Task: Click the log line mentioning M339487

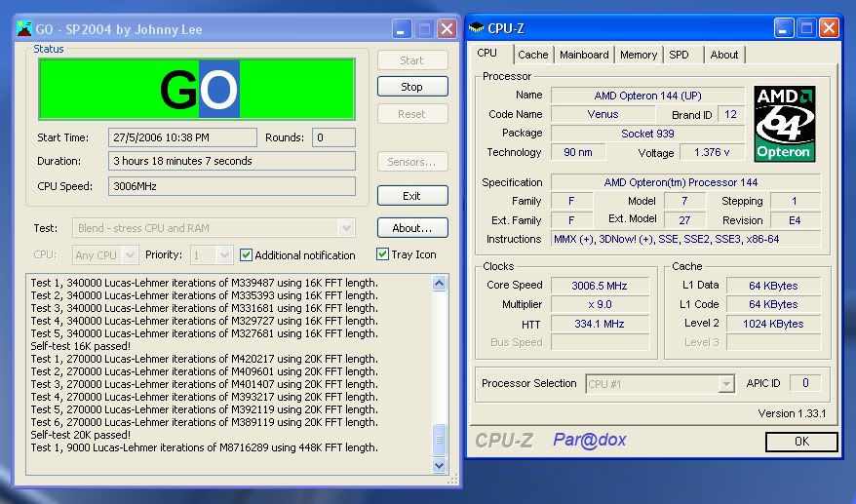Action: [x=204, y=283]
